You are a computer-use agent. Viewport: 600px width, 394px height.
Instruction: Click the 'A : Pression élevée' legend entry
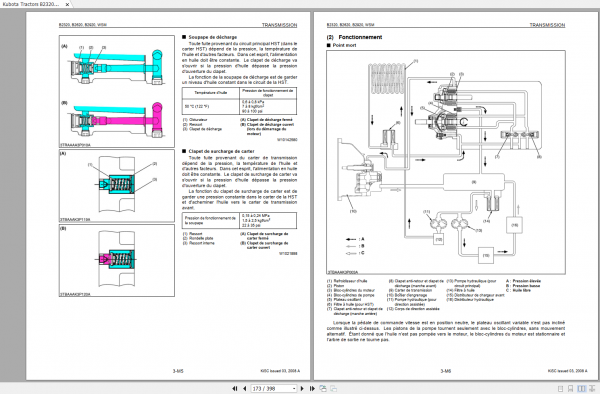coord(523,281)
